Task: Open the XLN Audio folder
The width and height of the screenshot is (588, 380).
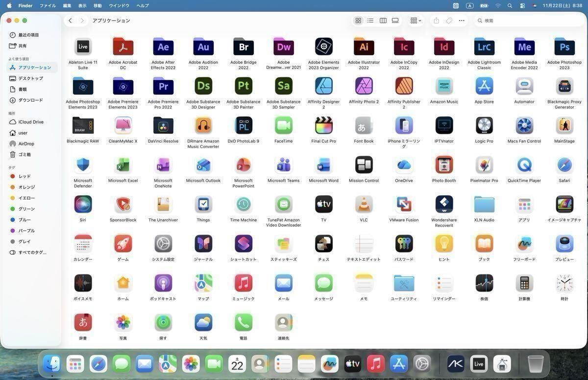Action: coord(484,204)
